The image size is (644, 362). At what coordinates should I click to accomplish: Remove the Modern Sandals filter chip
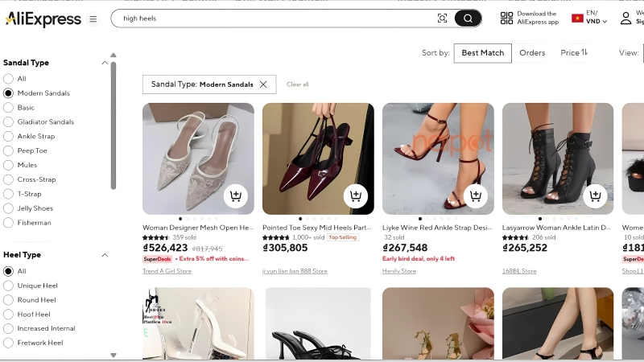coord(263,84)
